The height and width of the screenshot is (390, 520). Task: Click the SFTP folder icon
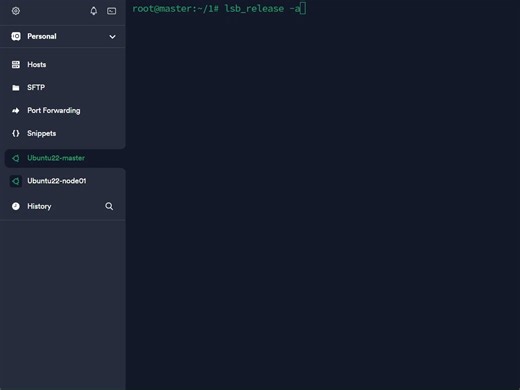point(16,88)
